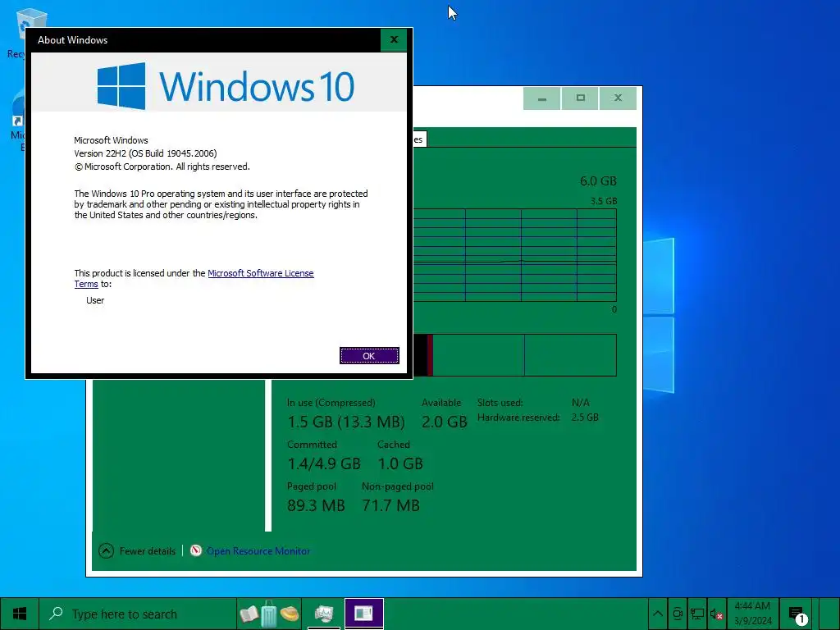This screenshot has height=630, width=840.
Task: Close the Task Manager window
Action: (618, 98)
